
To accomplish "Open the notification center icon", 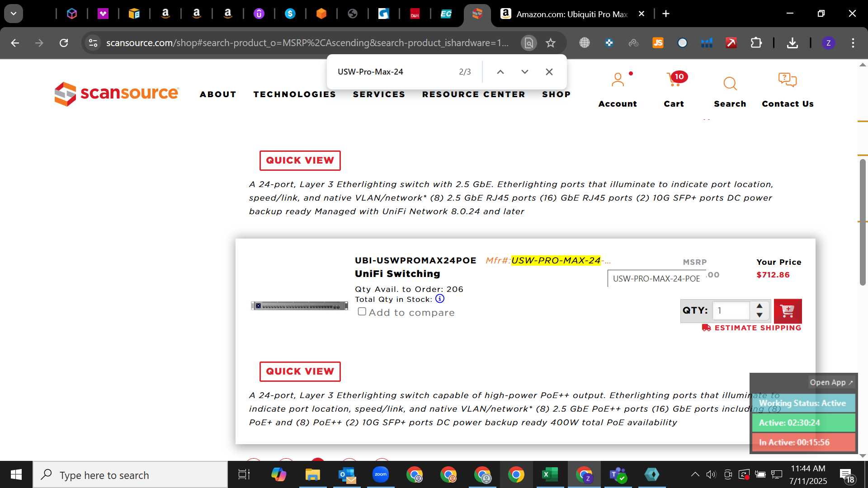I will [x=847, y=475].
